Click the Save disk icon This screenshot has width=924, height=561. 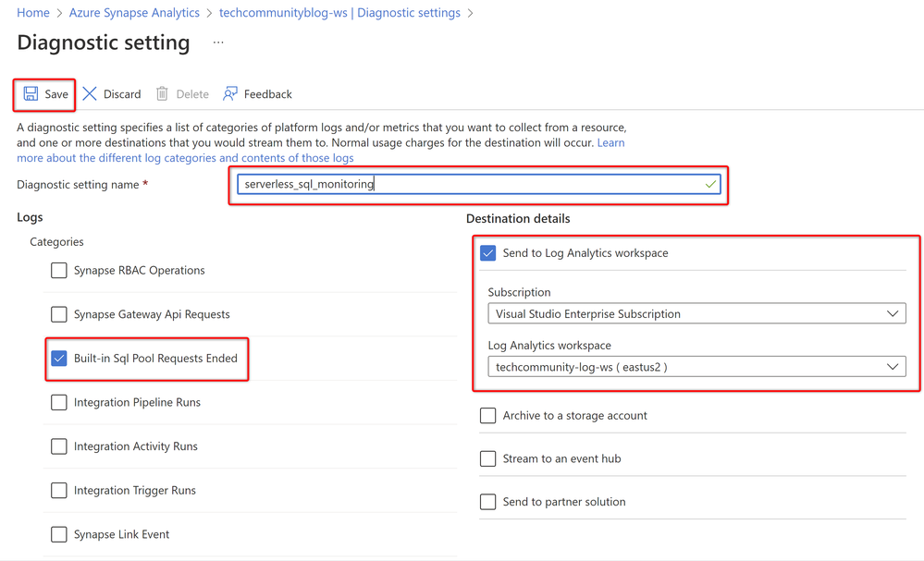click(31, 94)
